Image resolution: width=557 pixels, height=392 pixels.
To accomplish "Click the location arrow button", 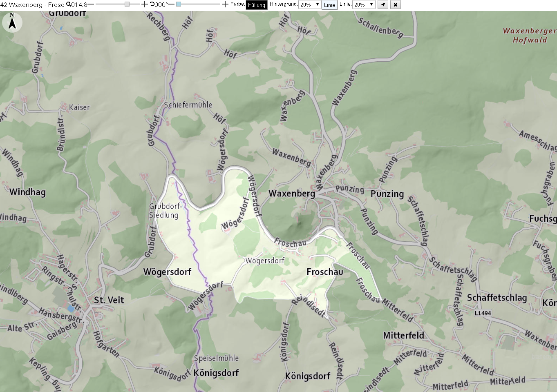I will [383, 5].
